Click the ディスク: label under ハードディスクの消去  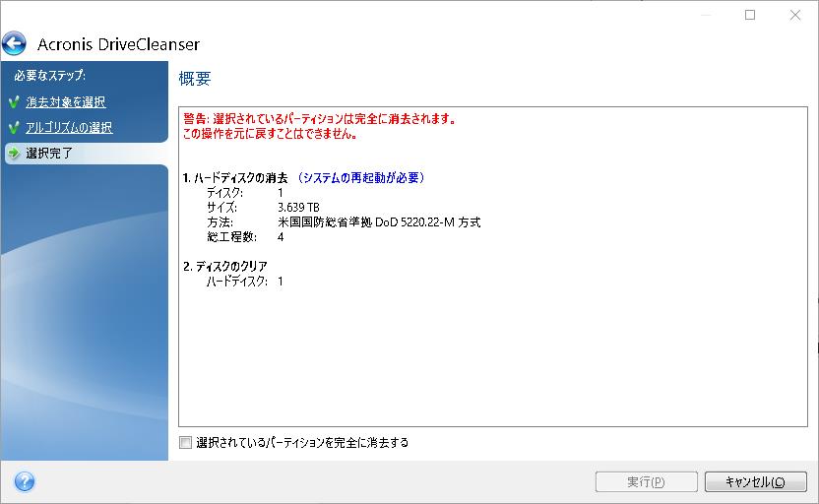click(x=224, y=193)
